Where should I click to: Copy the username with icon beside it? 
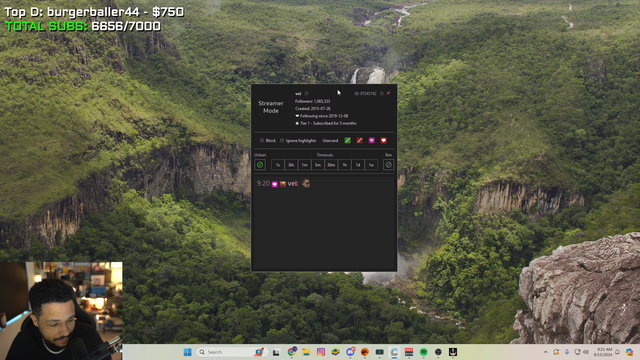[x=307, y=93]
